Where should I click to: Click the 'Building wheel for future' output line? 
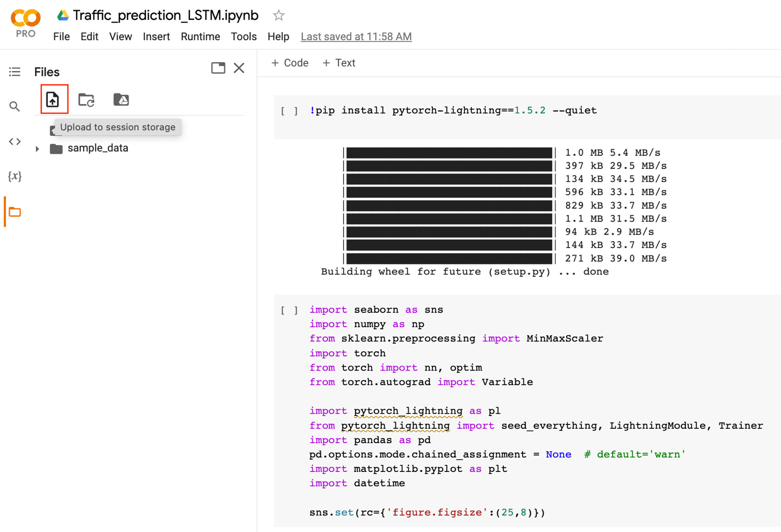[465, 272]
